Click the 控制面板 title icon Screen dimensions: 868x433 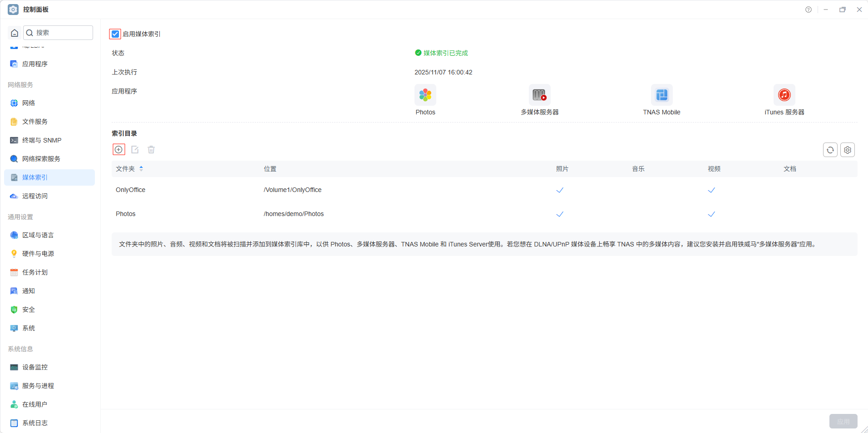click(x=14, y=10)
